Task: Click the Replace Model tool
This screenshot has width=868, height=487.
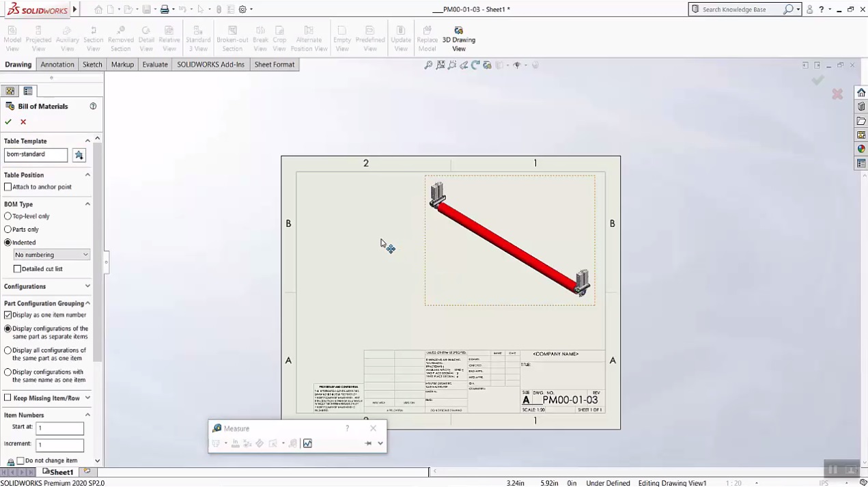Action: (x=427, y=39)
